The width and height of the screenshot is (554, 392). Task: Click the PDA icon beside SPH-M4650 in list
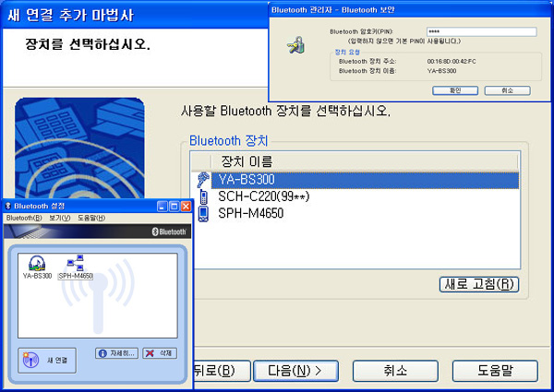coord(203,213)
